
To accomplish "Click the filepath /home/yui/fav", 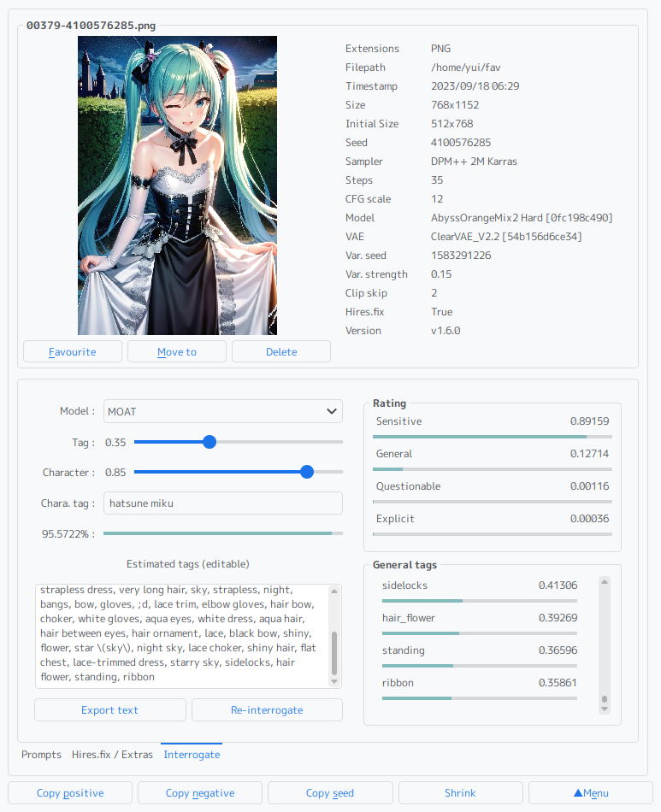I will (465, 68).
